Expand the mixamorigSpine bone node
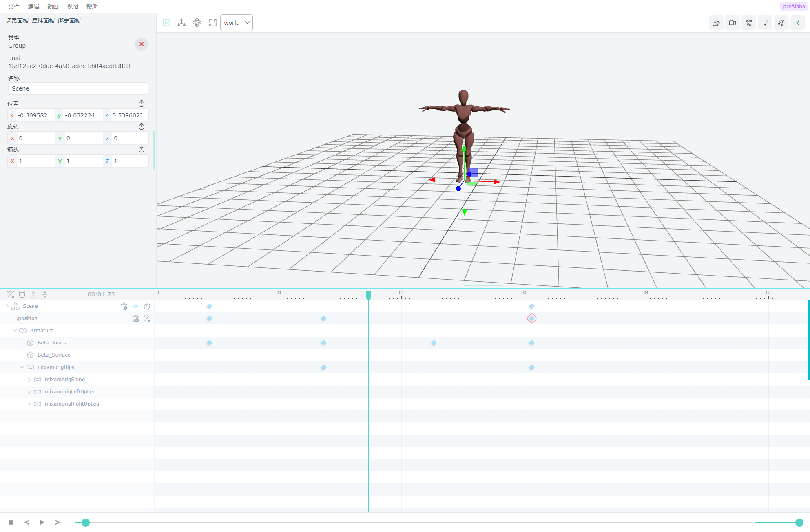The height and width of the screenshot is (532, 810). [29, 380]
